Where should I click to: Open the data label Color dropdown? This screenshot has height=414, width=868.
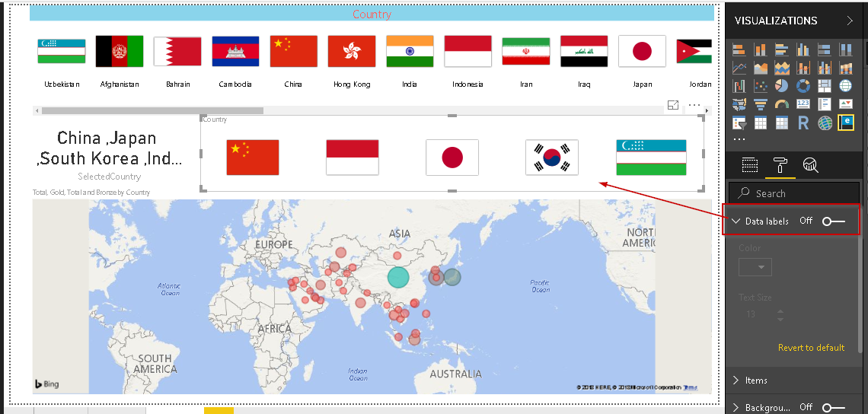pyautogui.click(x=755, y=267)
